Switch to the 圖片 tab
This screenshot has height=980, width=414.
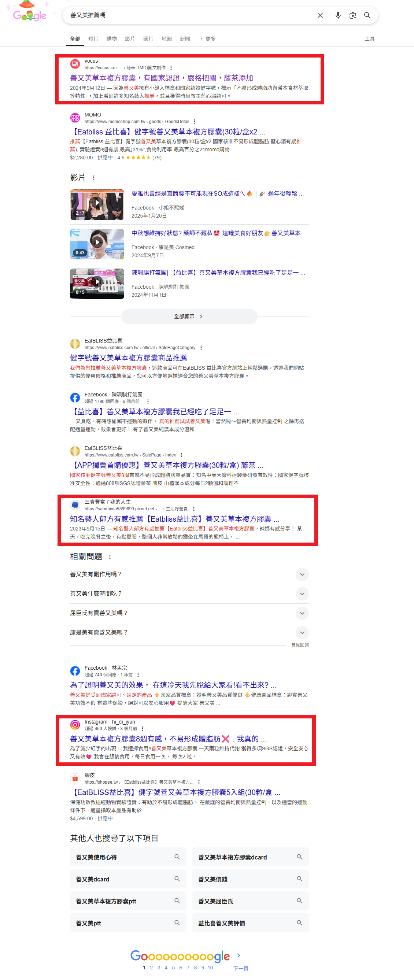tap(148, 39)
